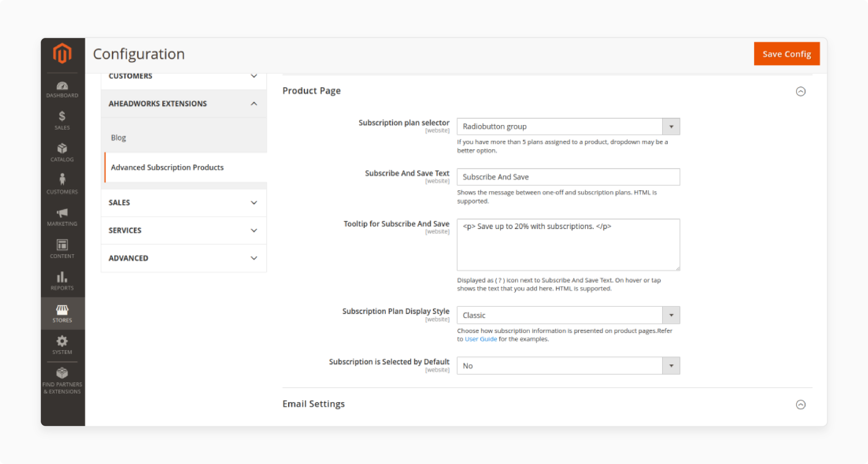Click the Subscribe And Save Text input field

(568, 177)
